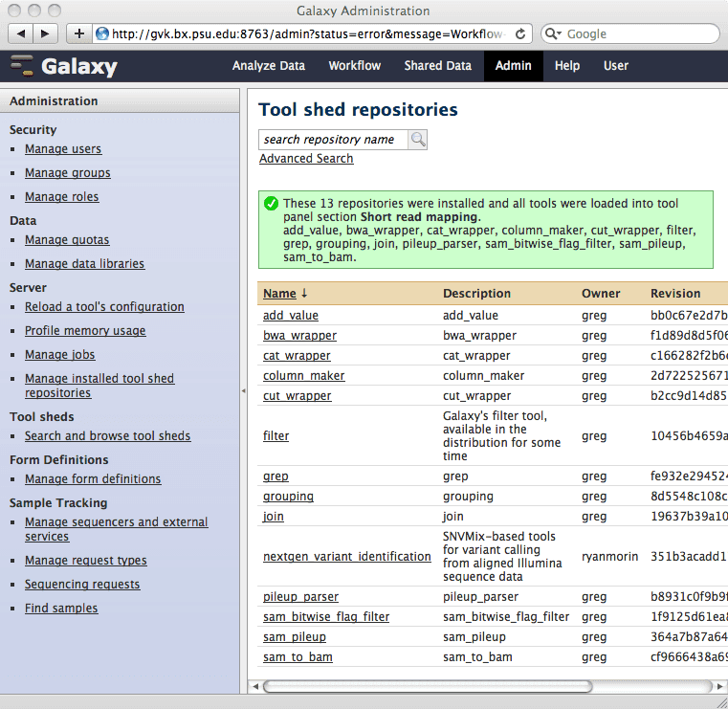
Task: Click the magnifier icon beside repository search
Action: point(418,140)
